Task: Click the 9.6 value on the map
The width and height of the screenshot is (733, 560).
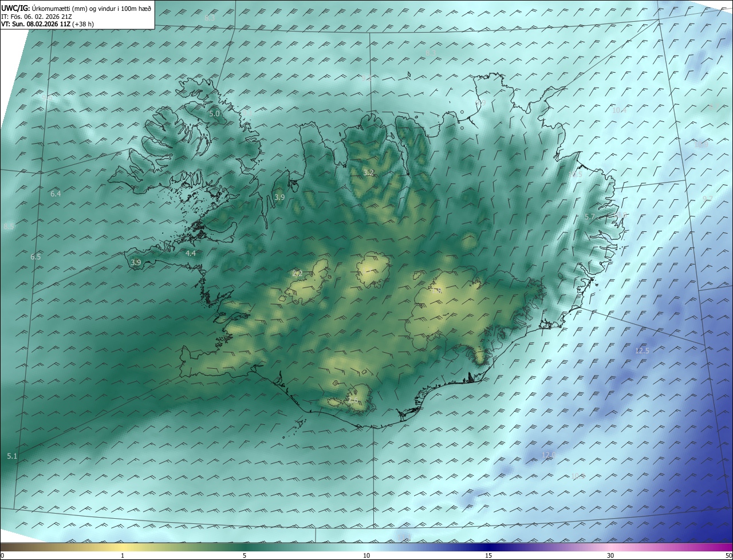Action: 47,98
